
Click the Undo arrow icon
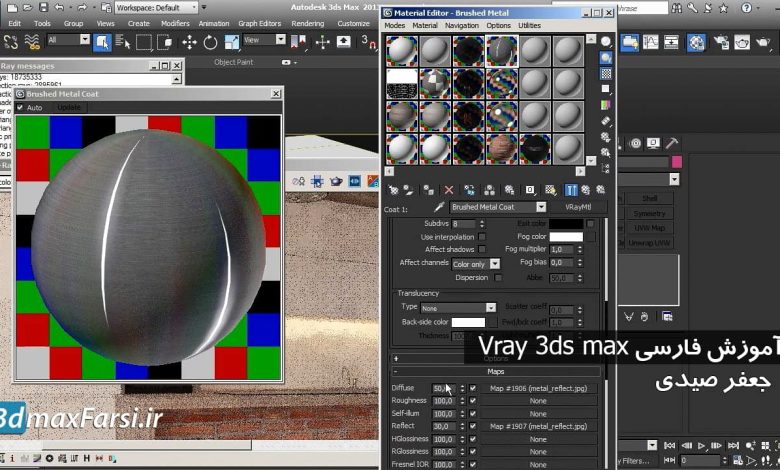coord(59,7)
